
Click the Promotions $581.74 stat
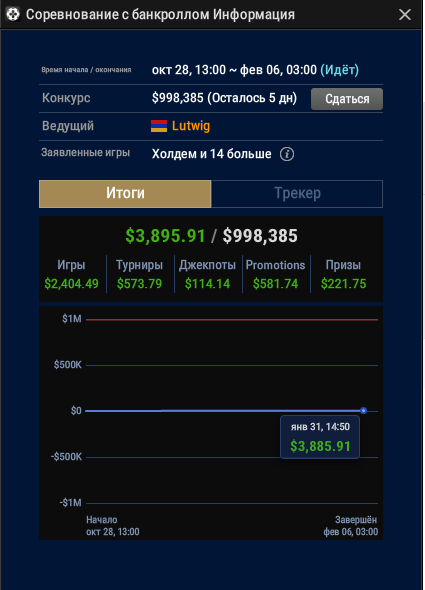click(276, 274)
